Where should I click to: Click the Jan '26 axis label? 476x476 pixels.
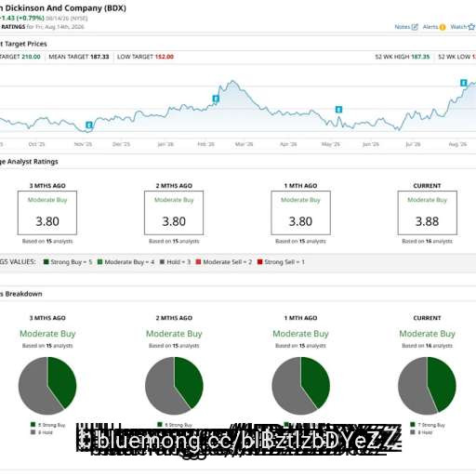point(165,144)
